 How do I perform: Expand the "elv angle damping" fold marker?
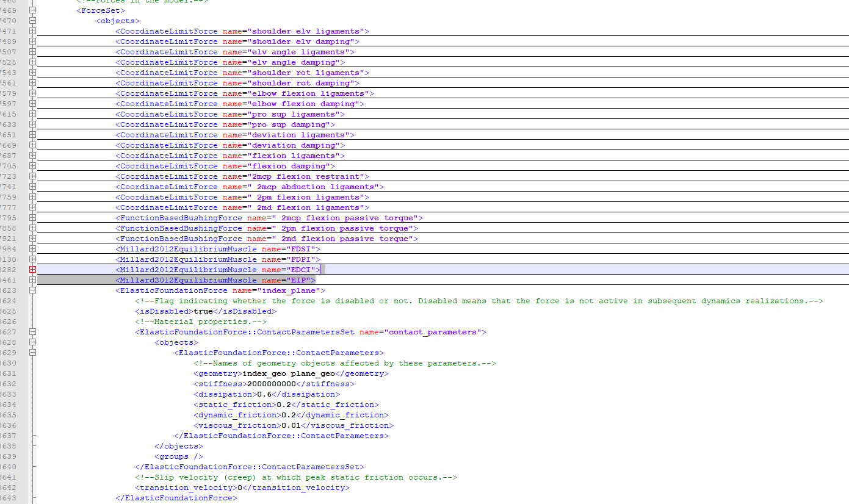[x=32, y=62]
